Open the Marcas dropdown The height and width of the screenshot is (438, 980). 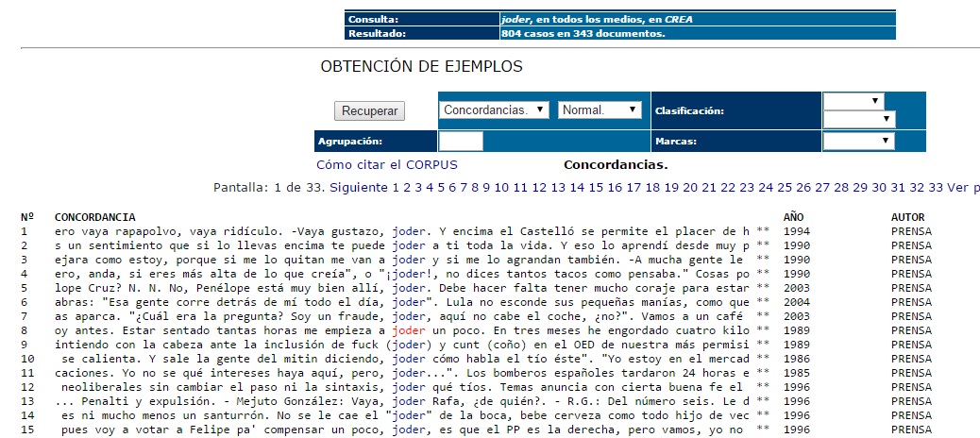(858, 141)
